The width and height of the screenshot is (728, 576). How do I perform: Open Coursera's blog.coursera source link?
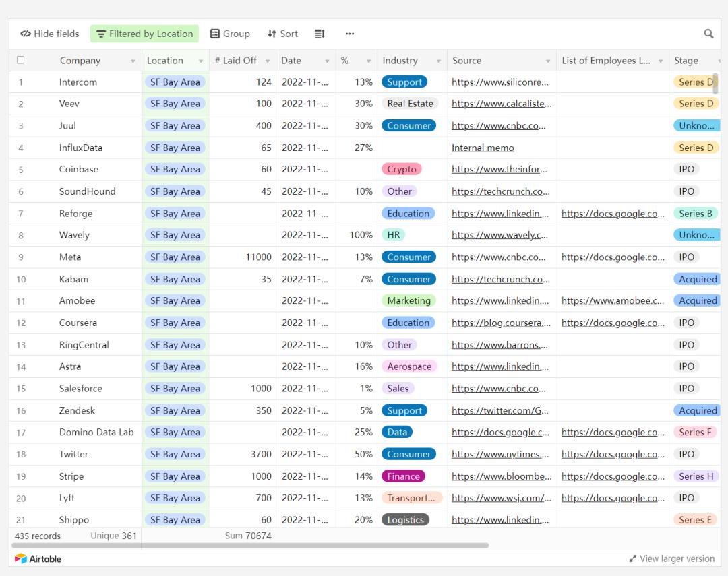click(502, 323)
